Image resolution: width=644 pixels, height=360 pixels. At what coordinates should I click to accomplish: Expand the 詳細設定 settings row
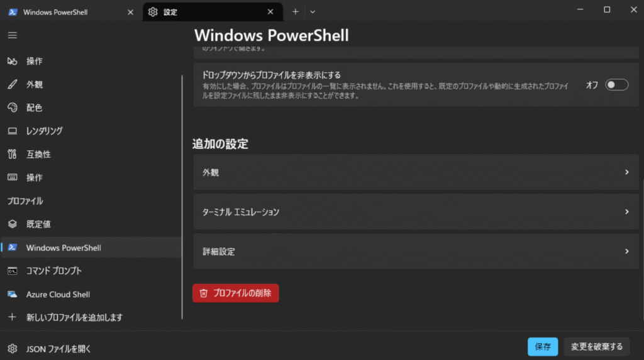point(415,251)
